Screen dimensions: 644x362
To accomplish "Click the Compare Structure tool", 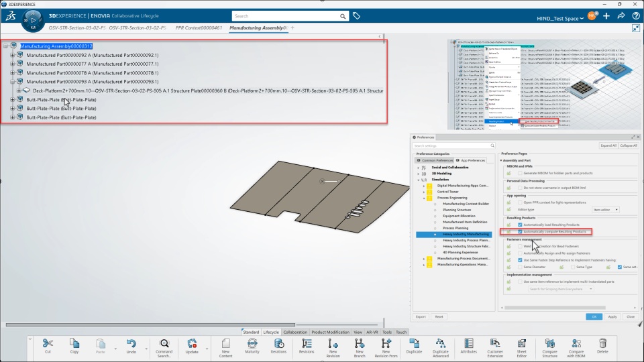I will tap(549, 348).
